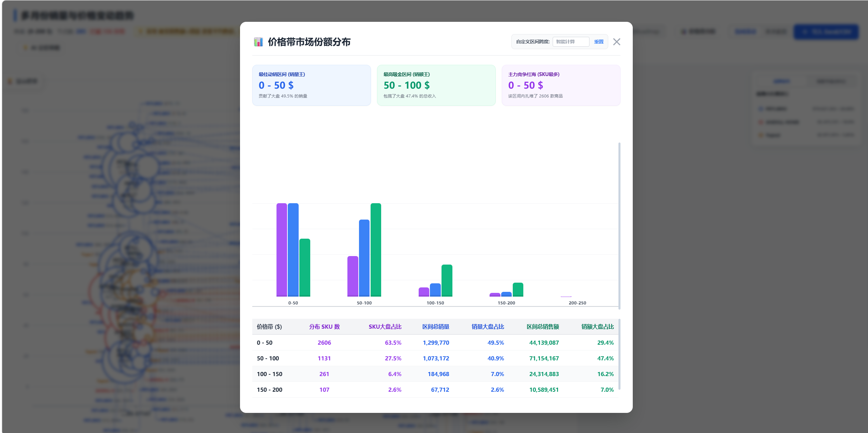Close the price band distribution dialog
Screen dimensions: 868x433
click(x=616, y=42)
